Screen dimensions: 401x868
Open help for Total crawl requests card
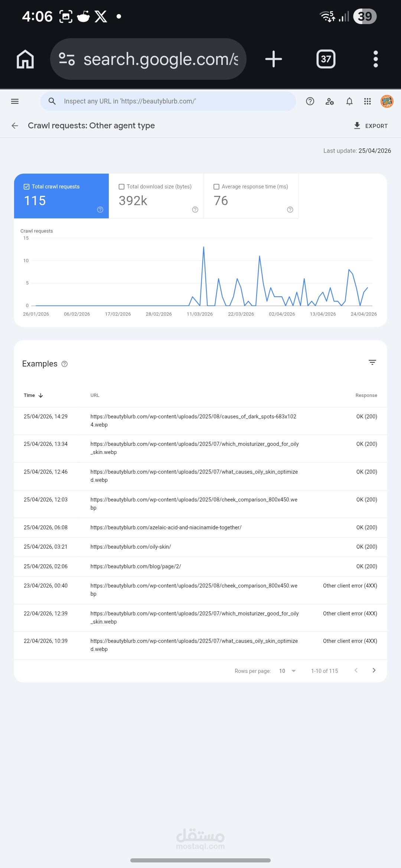pyautogui.click(x=100, y=210)
